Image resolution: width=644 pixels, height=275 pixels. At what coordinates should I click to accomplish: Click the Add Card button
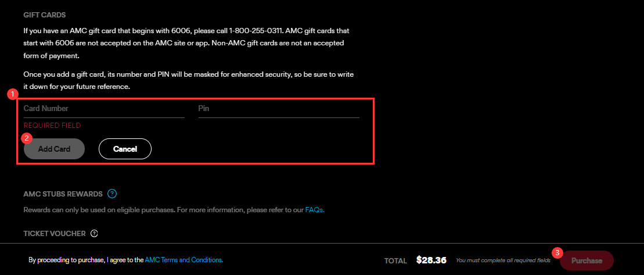coord(54,149)
